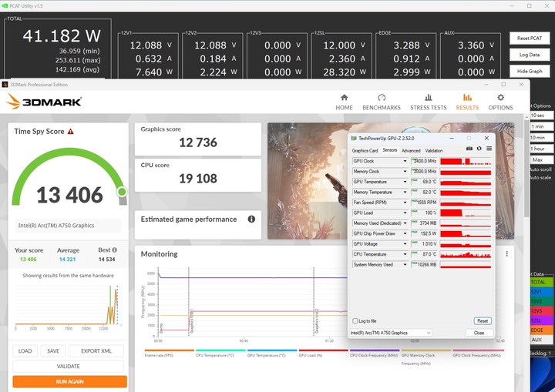
Task: Expand Fan Speed (RPM) sensor dropdown
Action: point(405,203)
